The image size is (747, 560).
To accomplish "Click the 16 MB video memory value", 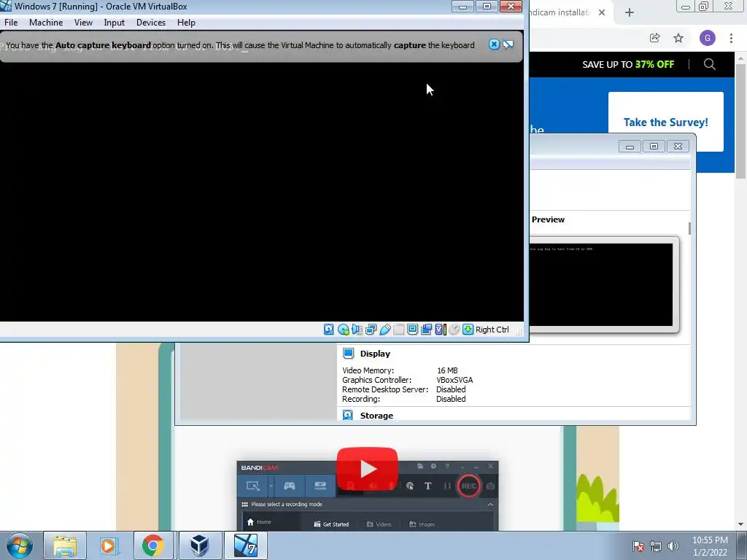I will coord(447,370).
